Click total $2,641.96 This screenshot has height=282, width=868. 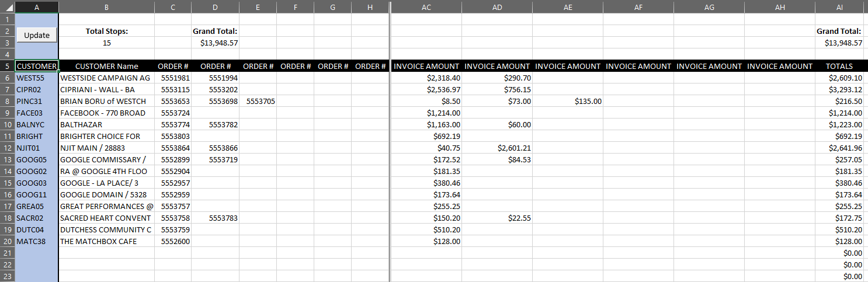845,148
